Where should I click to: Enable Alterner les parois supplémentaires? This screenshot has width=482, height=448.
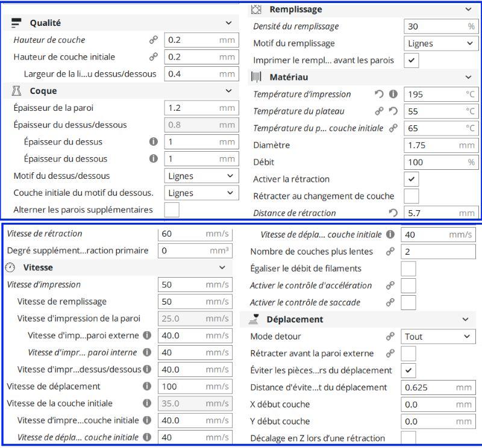(x=172, y=210)
